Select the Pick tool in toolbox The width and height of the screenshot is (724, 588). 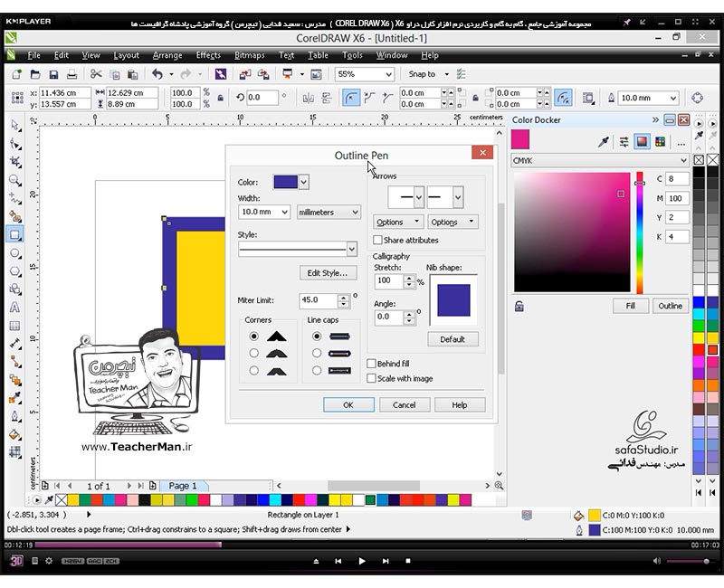[15, 125]
